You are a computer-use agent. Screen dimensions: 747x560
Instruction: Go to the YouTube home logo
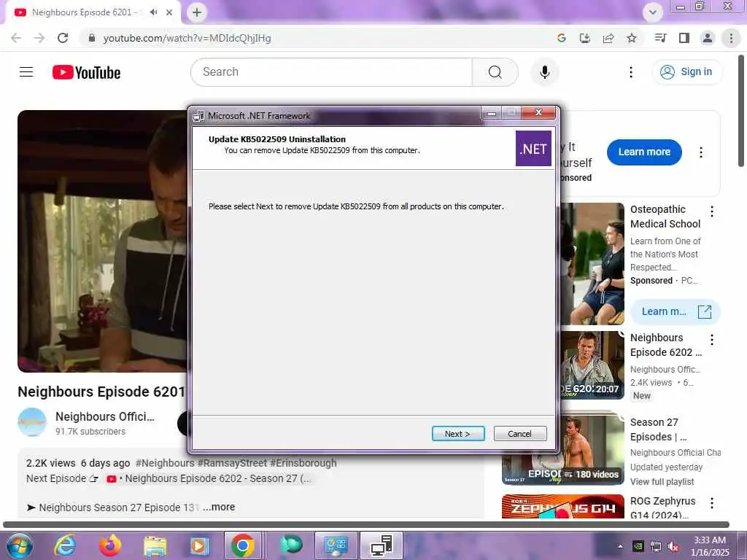[86, 72]
